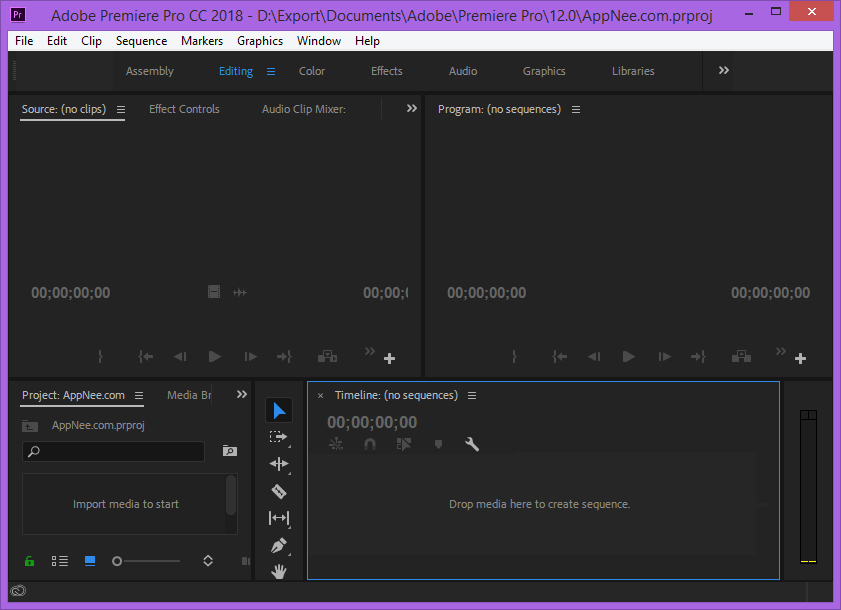
Task: Switch Project panel to list view
Action: click(60, 561)
